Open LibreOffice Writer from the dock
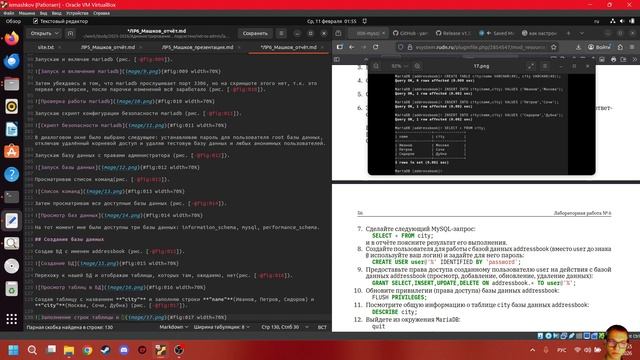The height and width of the screenshot is (360, 640). click(11, 129)
